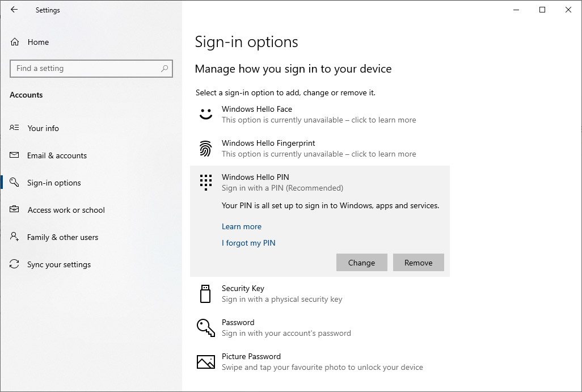The height and width of the screenshot is (392, 582).
Task: Collapse Windows Hello PIN option
Action: [x=319, y=182]
